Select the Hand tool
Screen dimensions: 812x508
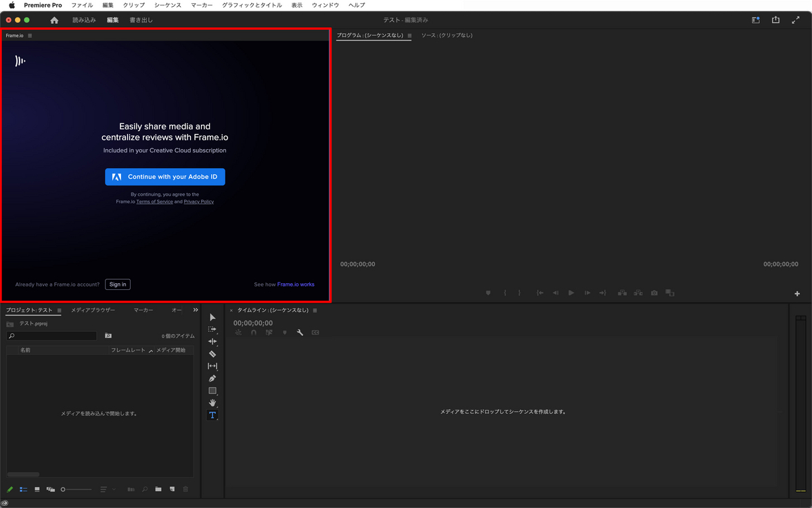[212, 403]
